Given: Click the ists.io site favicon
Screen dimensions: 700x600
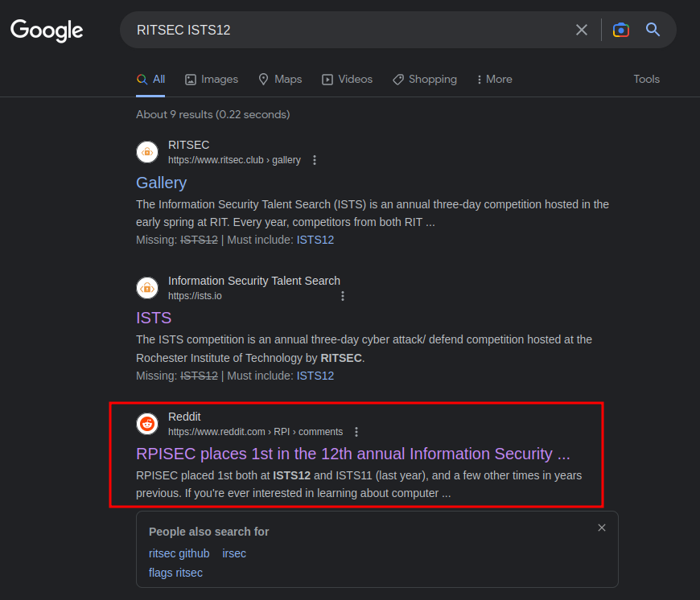Looking at the screenshot, I should [147, 288].
